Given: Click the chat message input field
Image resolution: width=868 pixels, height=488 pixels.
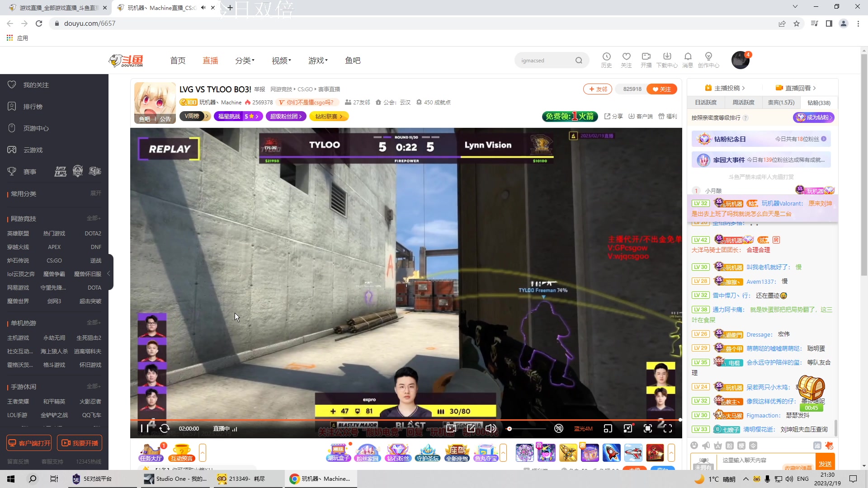Looking at the screenshot, I should [x=766, y=461].
